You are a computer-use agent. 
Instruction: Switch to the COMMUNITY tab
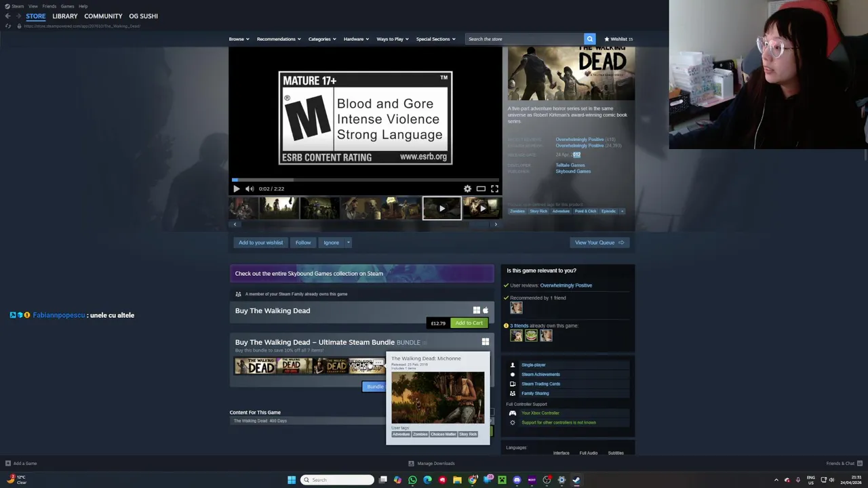[x=103, y=16]
